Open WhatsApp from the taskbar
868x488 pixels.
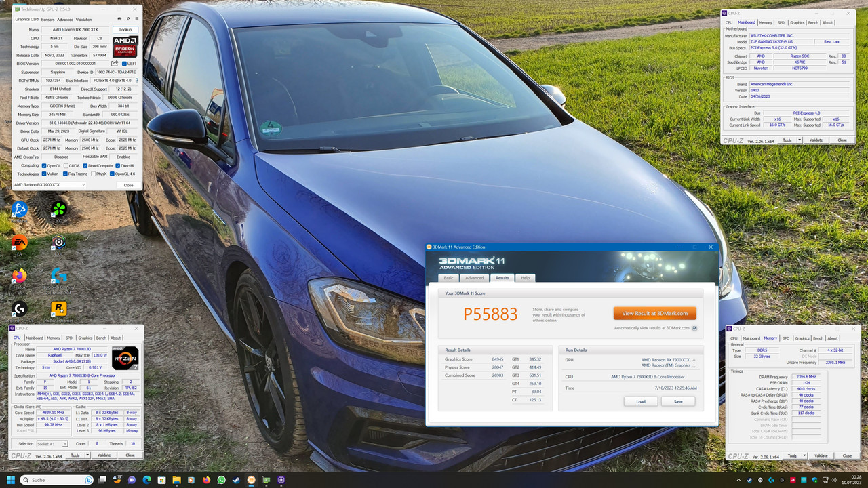coord(221,480)
